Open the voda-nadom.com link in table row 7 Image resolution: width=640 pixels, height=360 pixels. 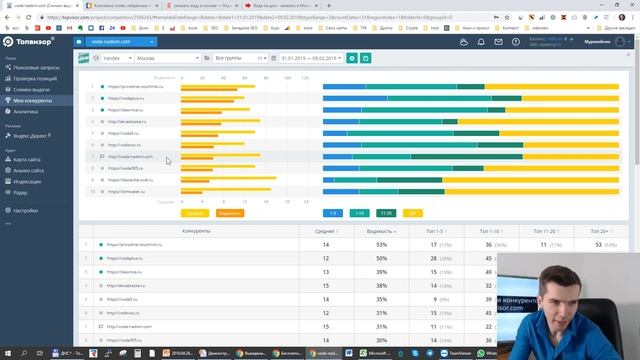(129, 327)
